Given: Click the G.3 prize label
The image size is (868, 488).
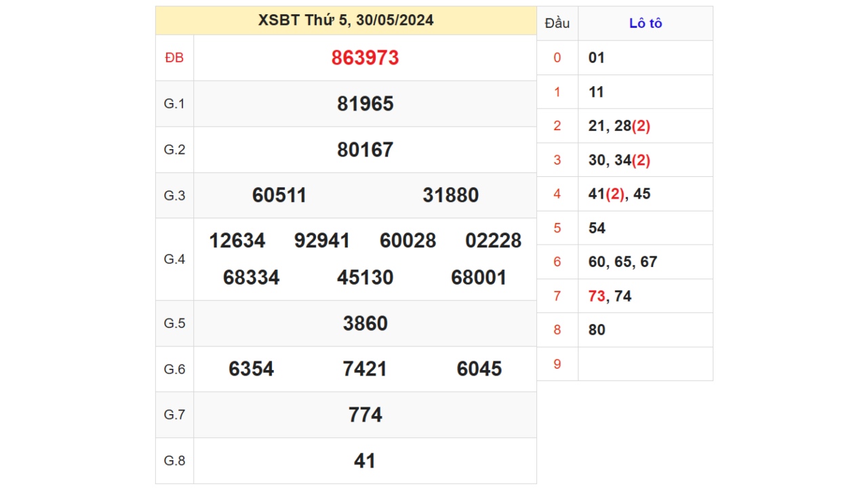Looking at the screenshot, I should click(x=174, y=195).
